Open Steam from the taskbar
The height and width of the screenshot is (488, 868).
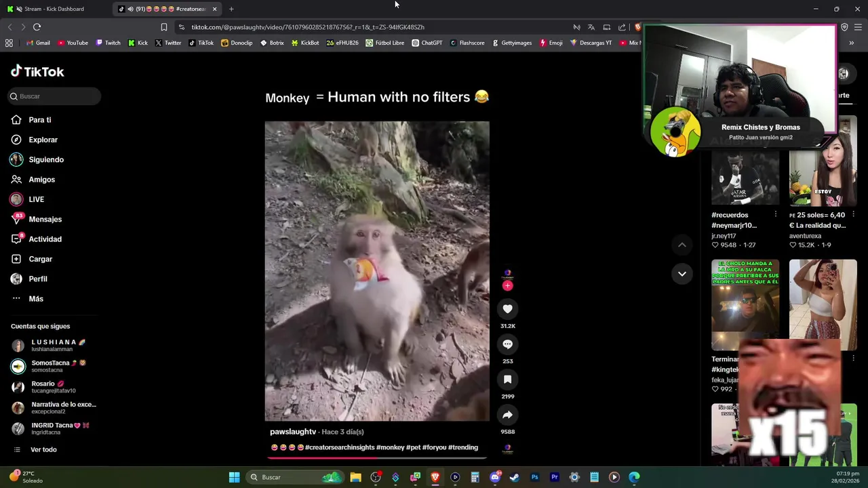(515, 477)
